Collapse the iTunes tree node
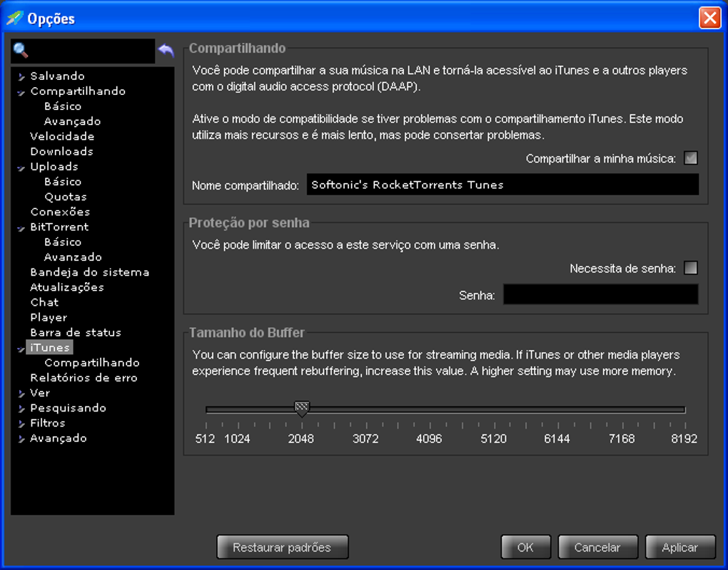This screenshot has width=728, height=570. click(21, 348)
